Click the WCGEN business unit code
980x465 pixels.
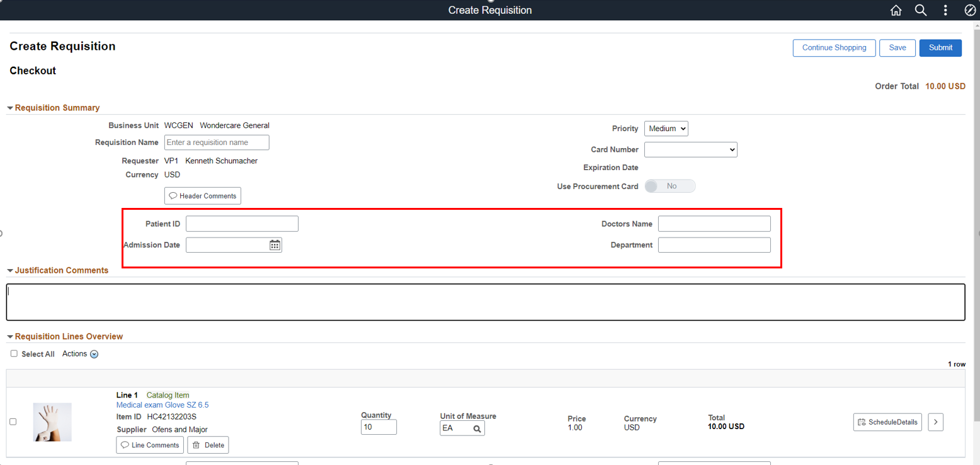(179, 125)
